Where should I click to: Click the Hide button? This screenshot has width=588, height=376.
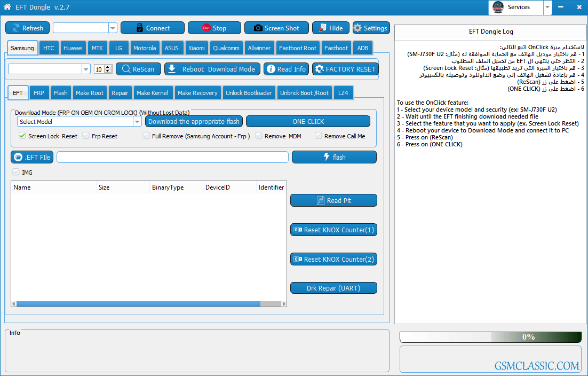point(331,28)
